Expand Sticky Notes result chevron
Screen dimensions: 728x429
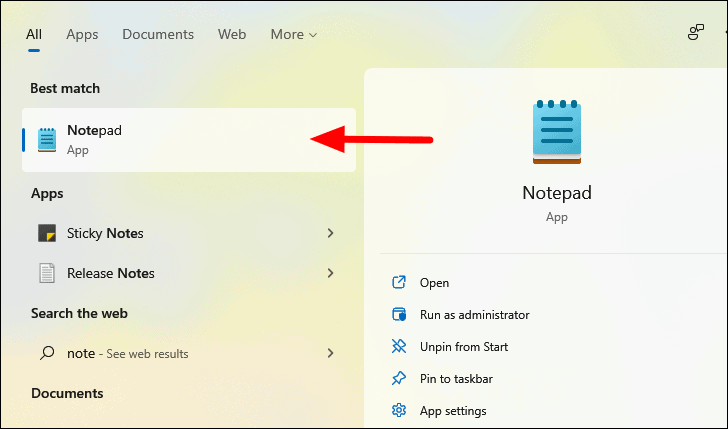(331, 233)
